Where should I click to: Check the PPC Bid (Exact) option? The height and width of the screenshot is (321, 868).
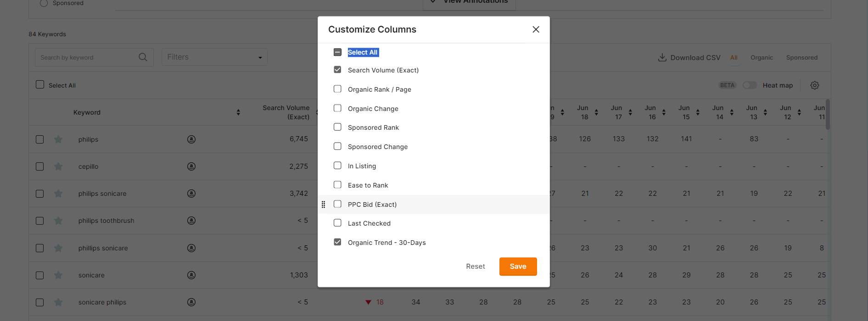click(337, 204)
